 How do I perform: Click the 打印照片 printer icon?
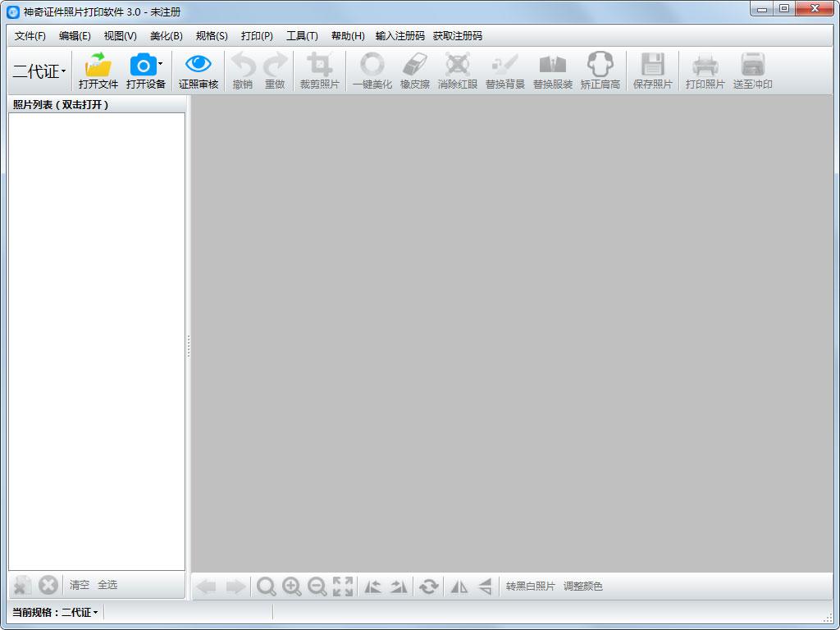click(x=705, y=66)
